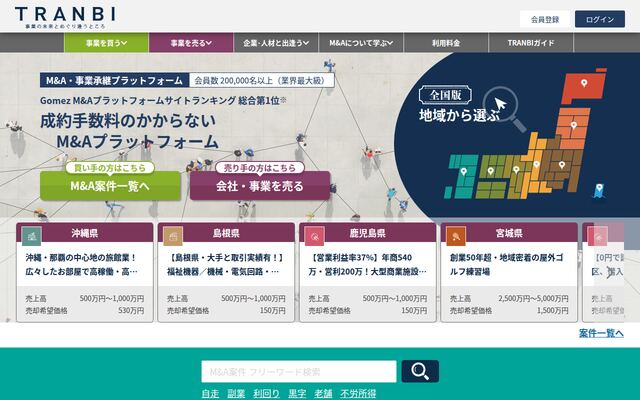640x400 pixels.
Task: Click the 副業 keyword link
Action: (236, 393)
